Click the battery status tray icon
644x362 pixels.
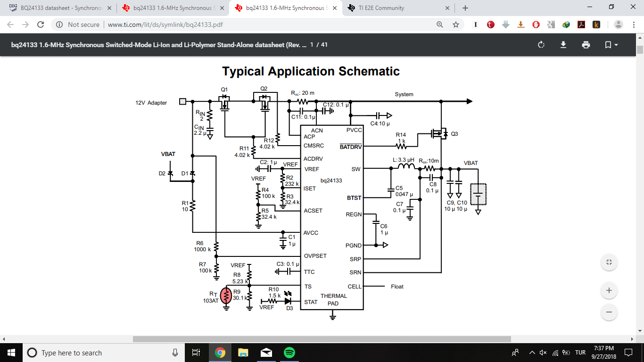click(x=566, y=353)
